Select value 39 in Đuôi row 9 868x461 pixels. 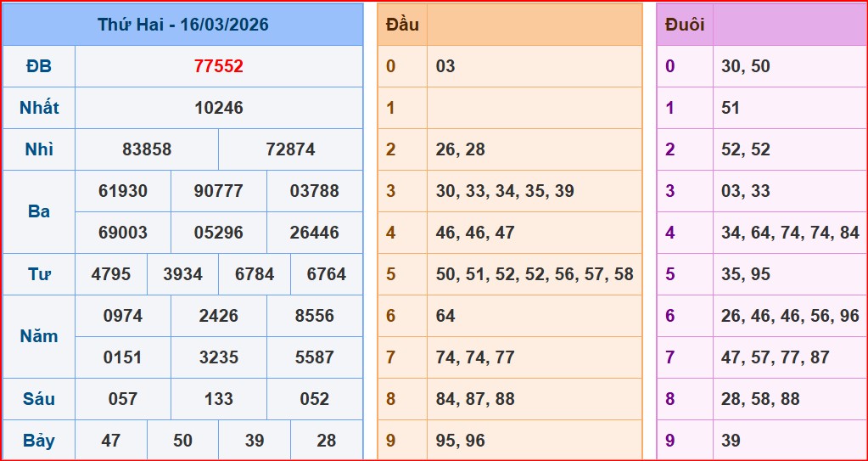click(731, 441)
